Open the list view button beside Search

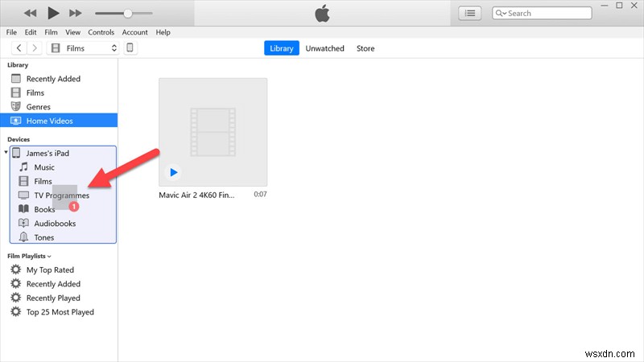click(470, 13)
